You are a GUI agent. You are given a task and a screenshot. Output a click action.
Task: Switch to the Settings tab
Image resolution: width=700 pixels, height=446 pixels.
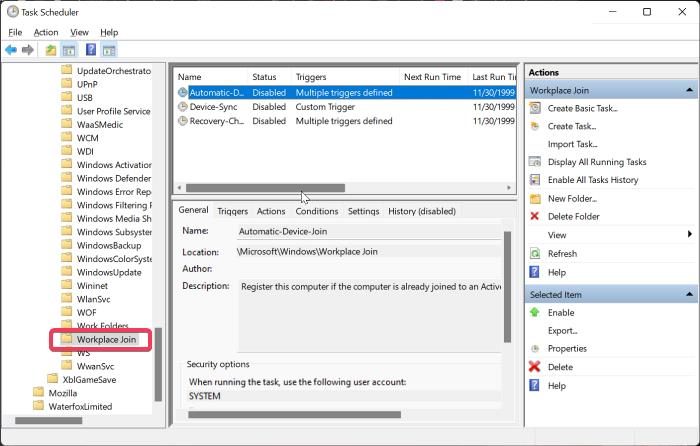pyautogui.click(x=363, y=211)
